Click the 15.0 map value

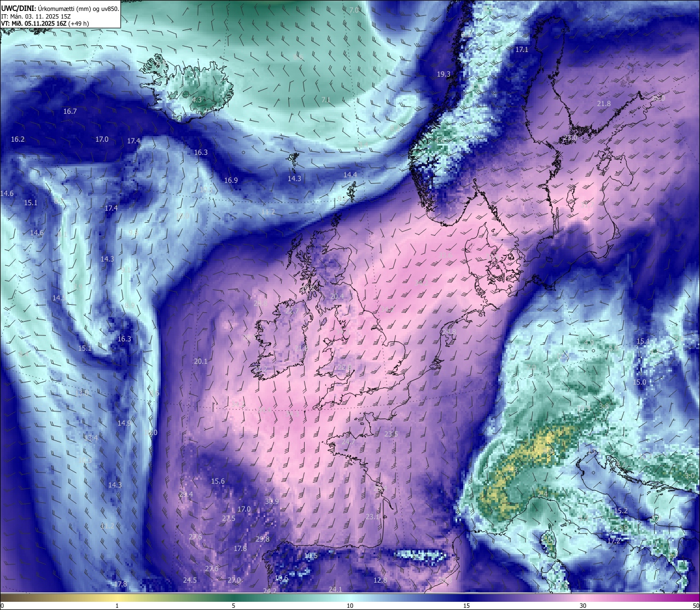click(x=641, y=382)
